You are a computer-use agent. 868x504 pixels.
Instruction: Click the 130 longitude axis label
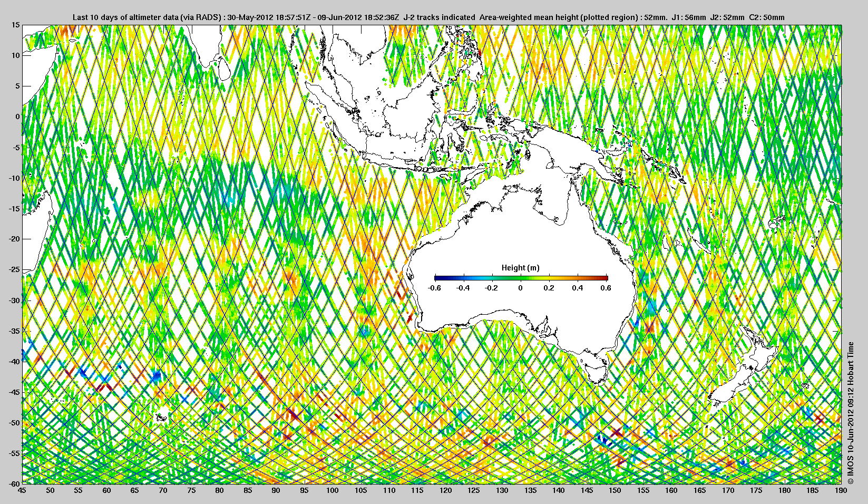point(502,490)
